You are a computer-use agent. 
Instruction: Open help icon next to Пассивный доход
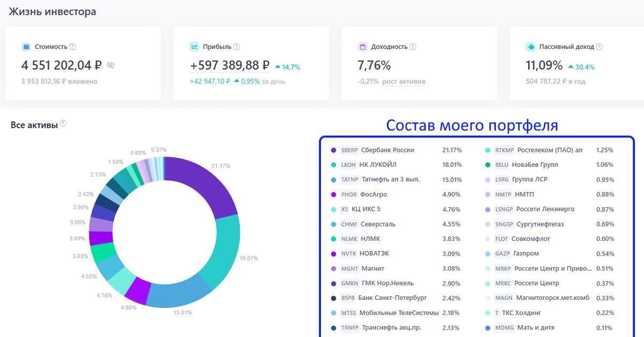coord(599,47)
